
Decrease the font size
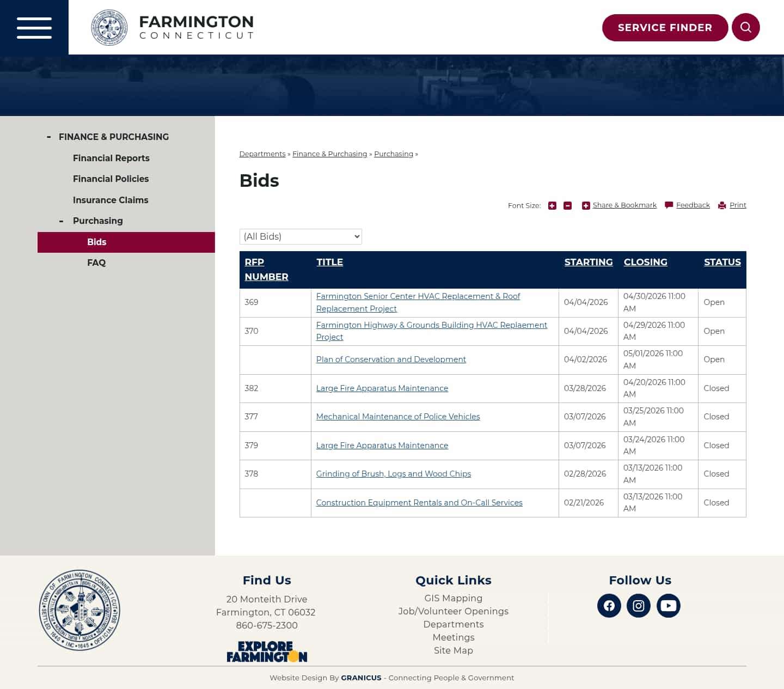[x=568, y=205]
